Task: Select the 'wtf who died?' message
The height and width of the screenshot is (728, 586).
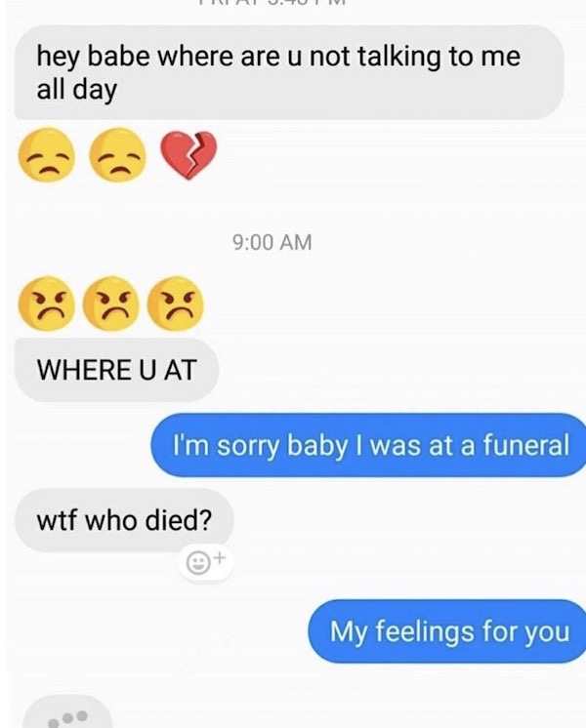Action: [124, 520]
